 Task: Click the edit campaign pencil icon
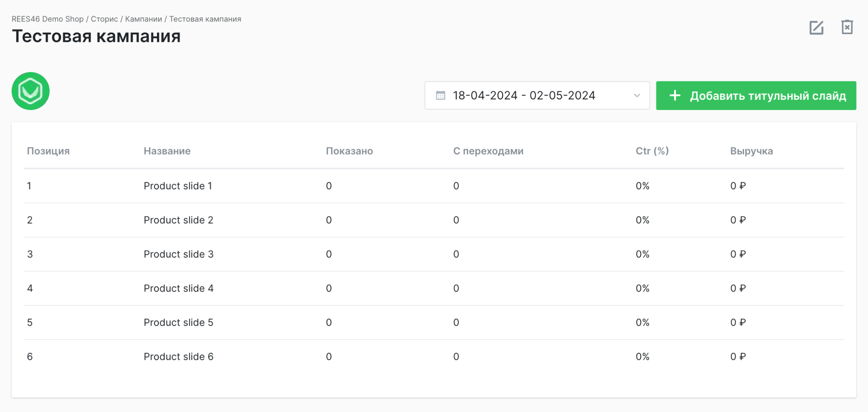coord(816,28)
